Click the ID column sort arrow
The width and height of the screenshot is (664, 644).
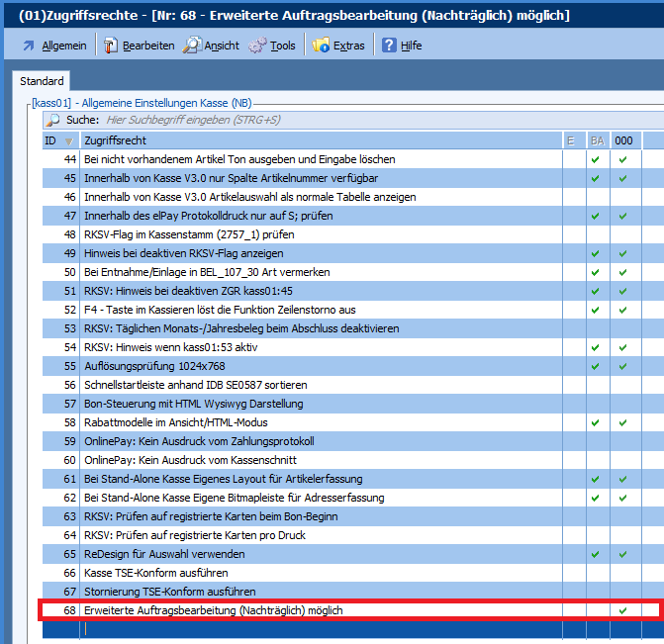68,140
